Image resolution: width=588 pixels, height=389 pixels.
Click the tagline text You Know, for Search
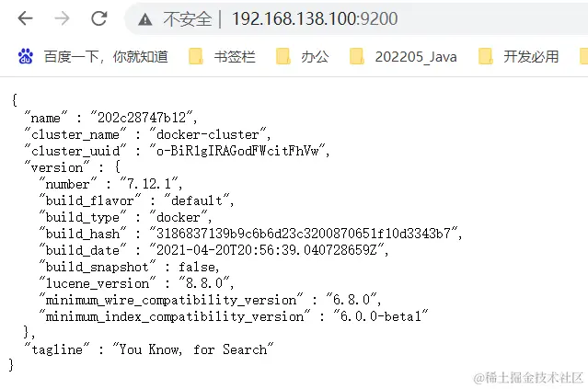pos(192,349)
